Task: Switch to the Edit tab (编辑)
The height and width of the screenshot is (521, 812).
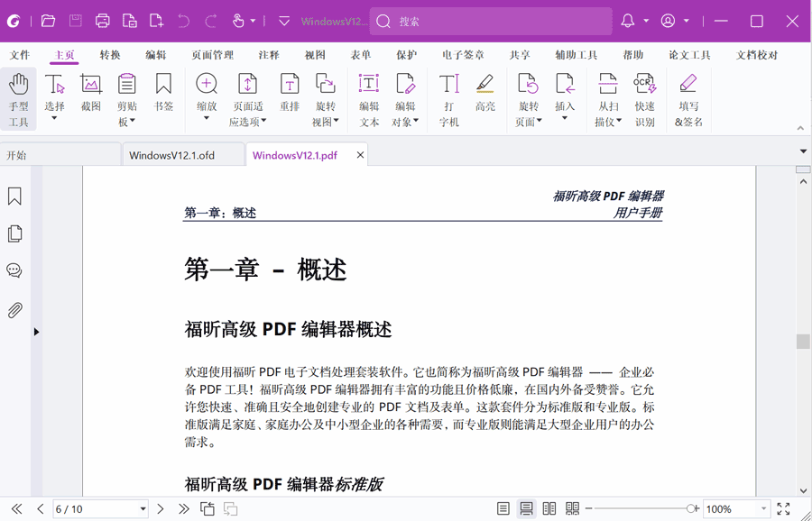Action: (155, 55)
